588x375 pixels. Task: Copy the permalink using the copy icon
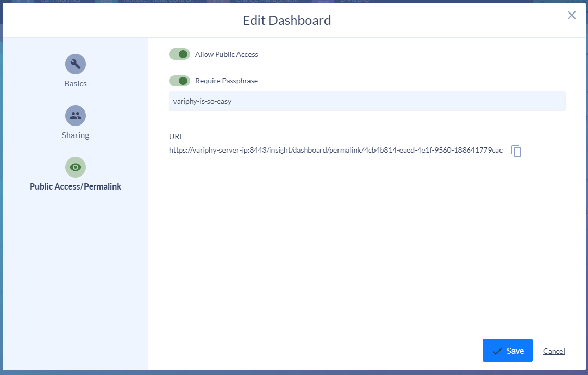tap(516, 151)
